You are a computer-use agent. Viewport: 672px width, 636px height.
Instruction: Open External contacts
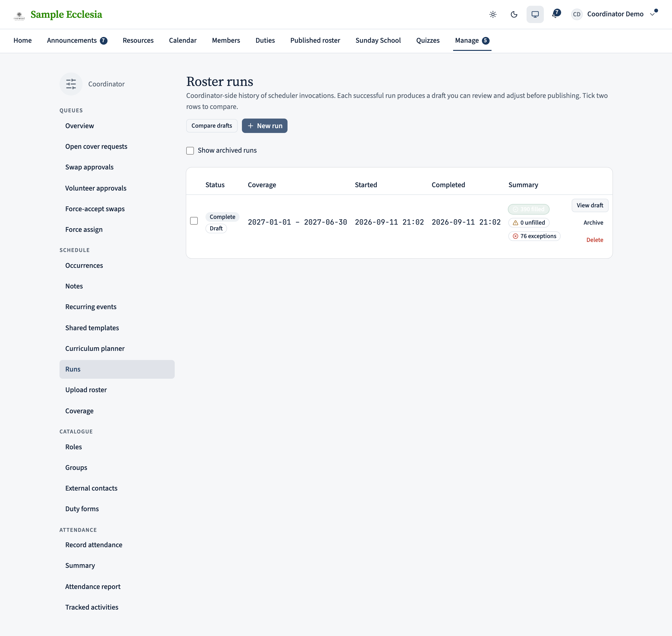[x=117, y=488]
